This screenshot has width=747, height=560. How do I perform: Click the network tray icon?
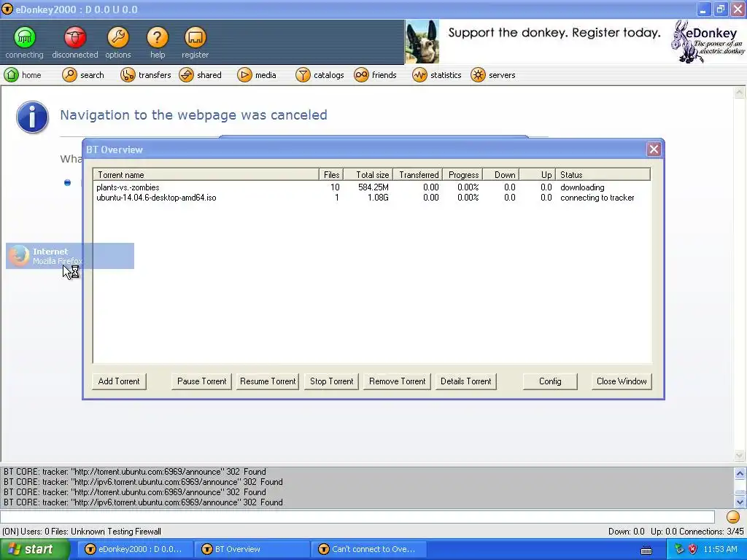pos(679,549)
